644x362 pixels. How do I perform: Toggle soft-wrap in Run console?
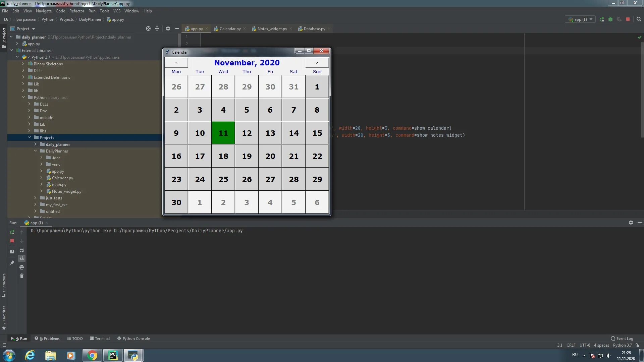coord(22,250)
